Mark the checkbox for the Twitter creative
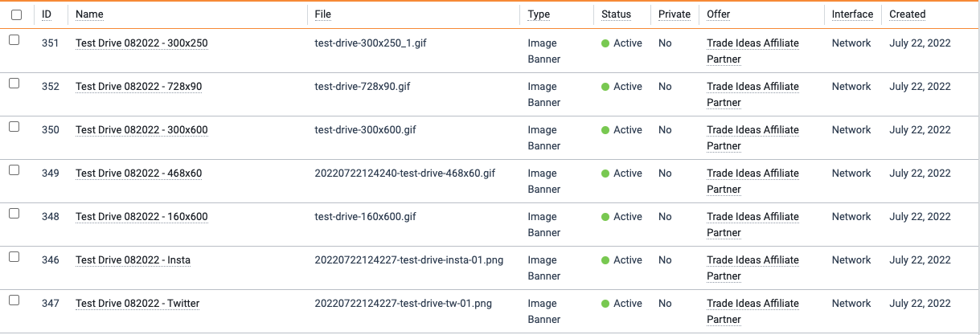 click(14, 300)
